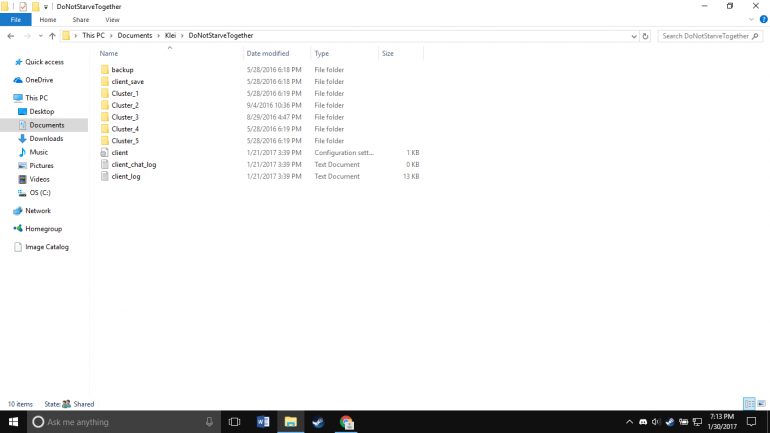Select the Cluster_3 folder
This screenshot has height=433, width=770.
tap(125, 117)
